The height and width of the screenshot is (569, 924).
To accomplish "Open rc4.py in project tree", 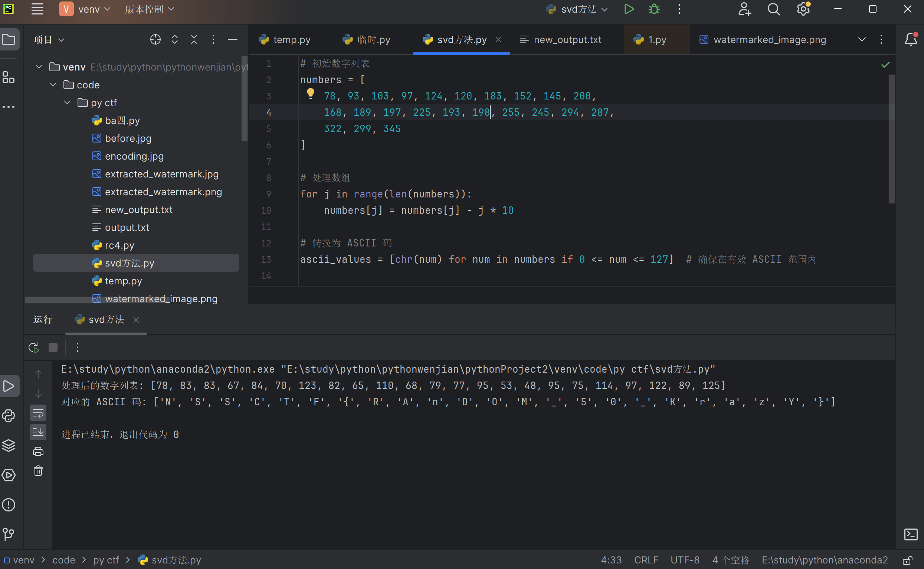I will pos(119,245).
